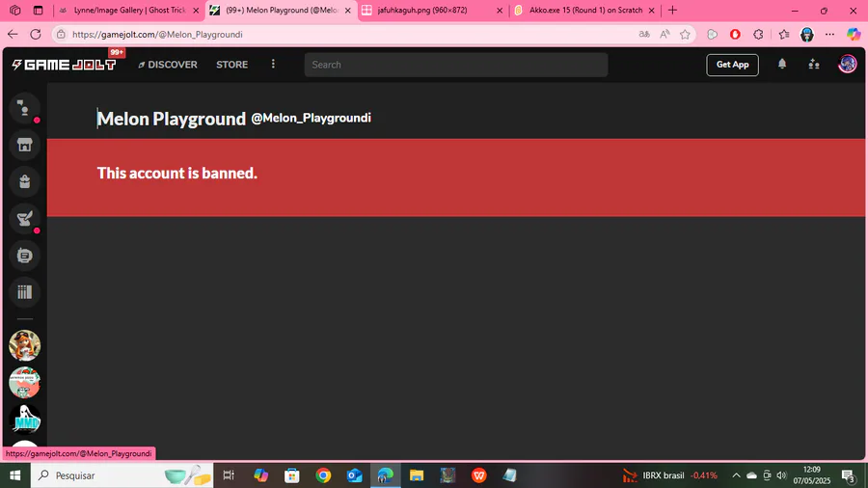
Task: Close the Lynne/Image Gallery tab
Action: click(196, 10)
